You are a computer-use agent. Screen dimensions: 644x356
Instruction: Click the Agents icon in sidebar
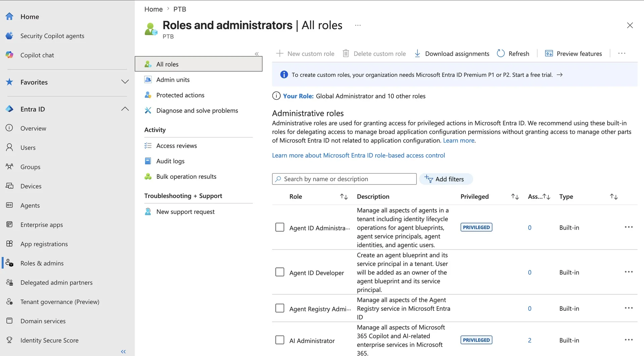point(9,205)
